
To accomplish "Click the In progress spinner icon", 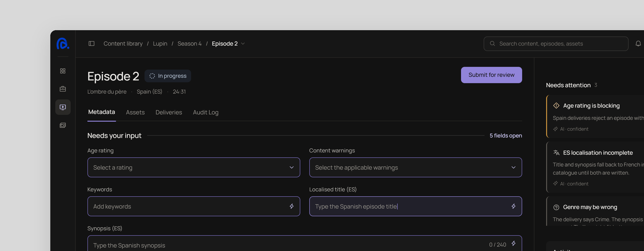I will pyautogui.click(x=152, y=76).
